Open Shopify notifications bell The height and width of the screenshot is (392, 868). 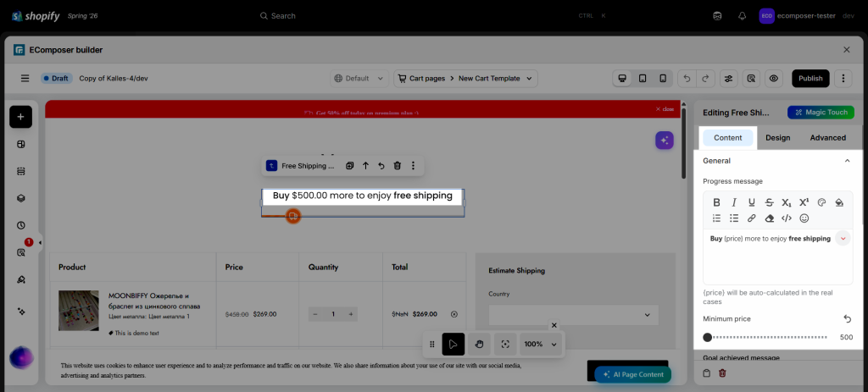[743, 16]
